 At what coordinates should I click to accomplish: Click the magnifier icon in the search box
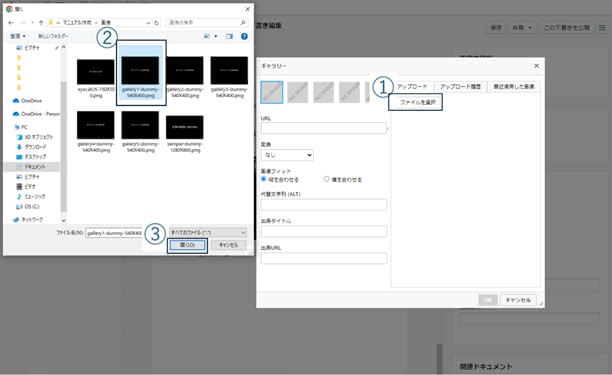coord(242,23)
